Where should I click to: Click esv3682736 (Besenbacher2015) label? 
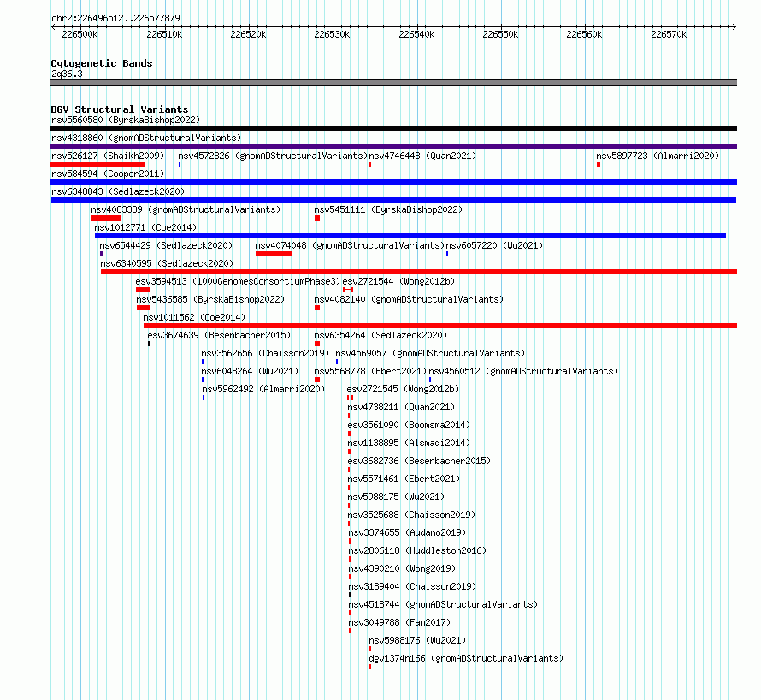[419, 461]
